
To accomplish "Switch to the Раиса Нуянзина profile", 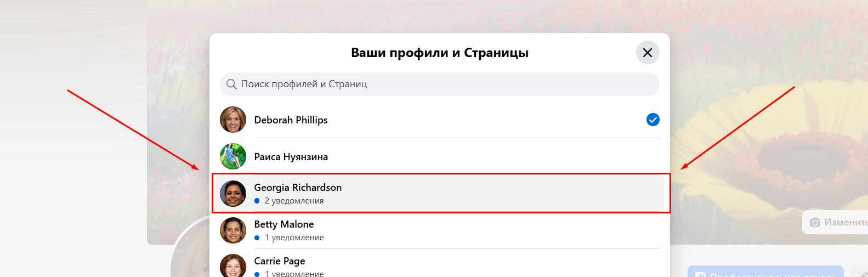I will (x=291, y=157).
